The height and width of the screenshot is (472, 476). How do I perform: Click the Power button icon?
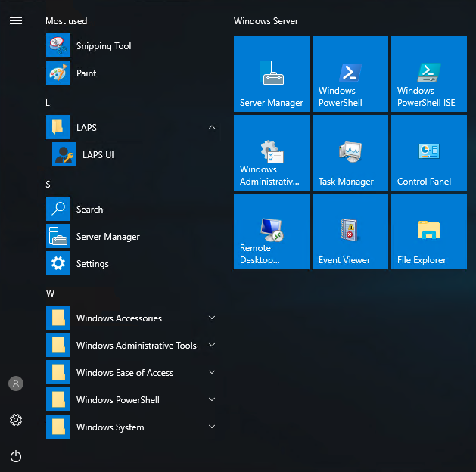pos(16,456)
